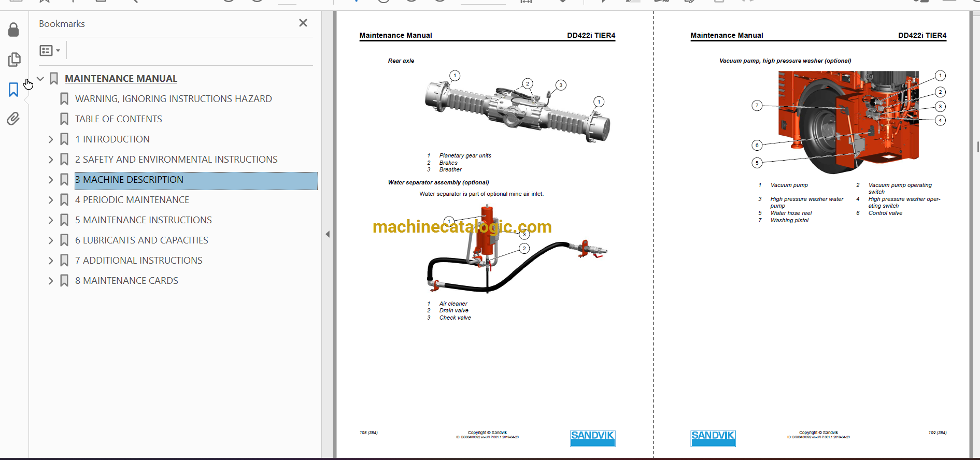Expand 6 LUBRICANTS AND CAPACITIES bookmark
Screen dimensions: 980x460
click(51, 240)
